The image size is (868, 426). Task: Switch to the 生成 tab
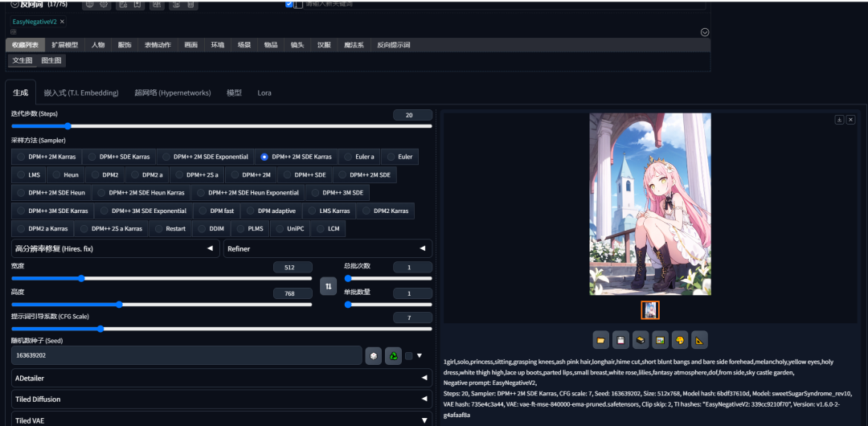pos(20,92)
